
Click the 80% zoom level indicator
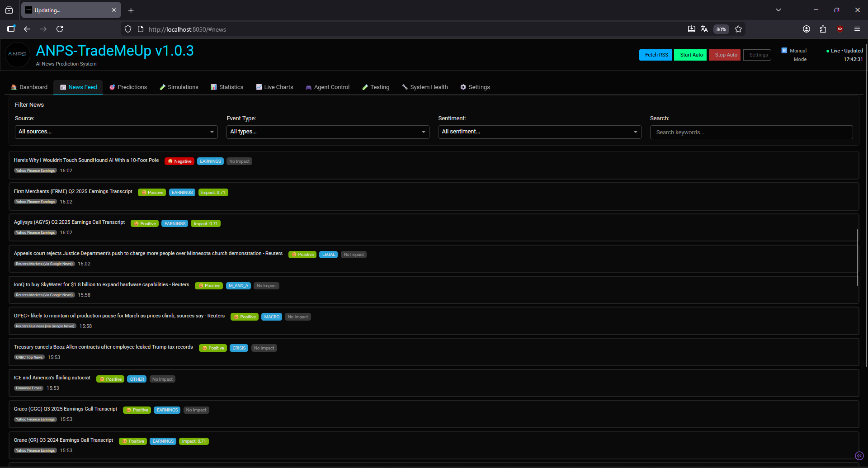pos(721,29)
